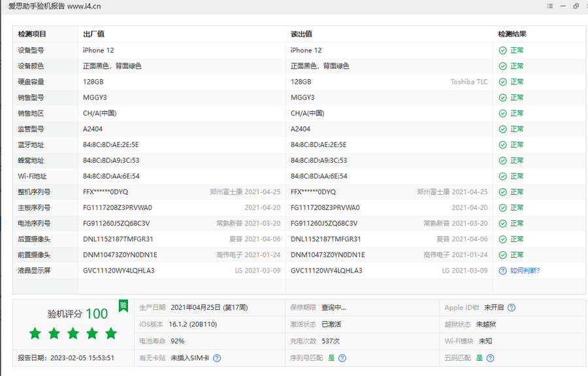Click the green check icon for 主板序列号
588x376 pixels.
(502, 208)
